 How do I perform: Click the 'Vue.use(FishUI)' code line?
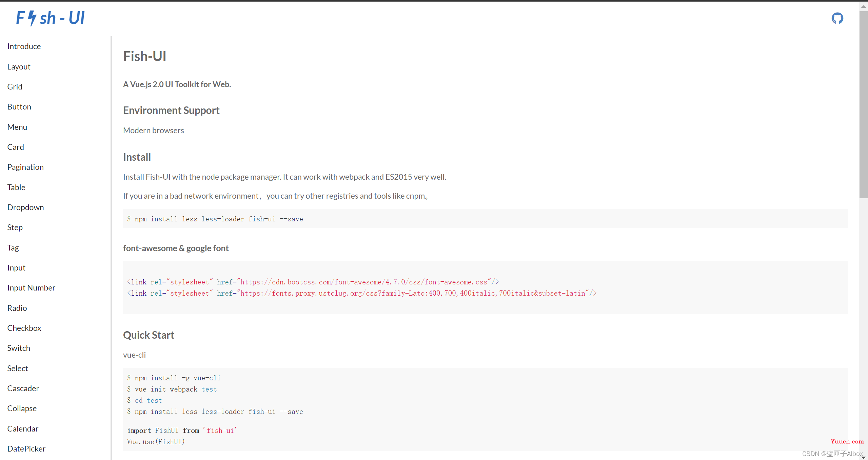click(156, 442)
